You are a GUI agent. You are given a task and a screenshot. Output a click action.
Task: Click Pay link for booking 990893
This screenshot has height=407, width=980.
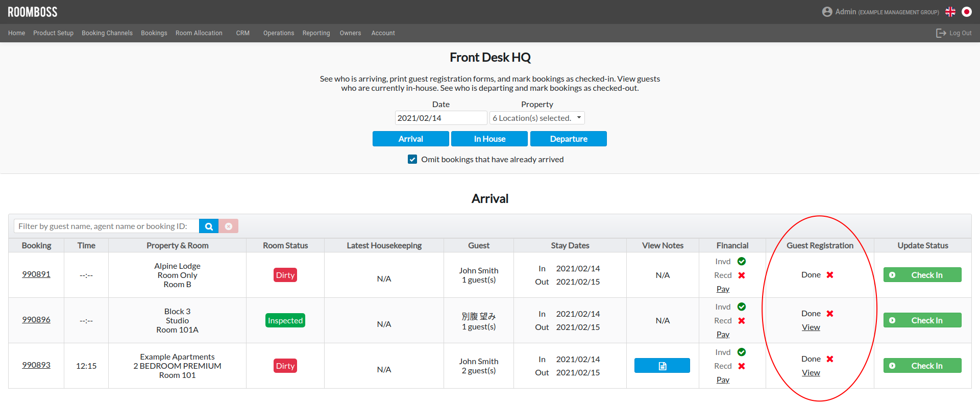(723, 380)
